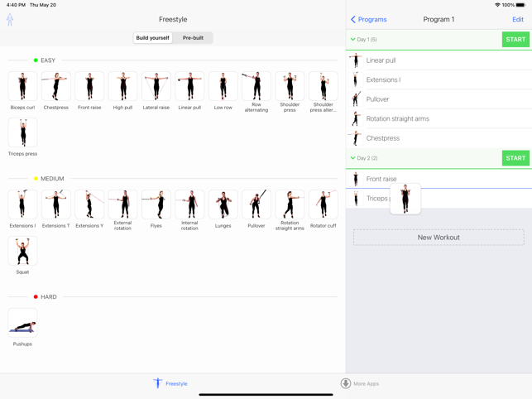This screenshot has height=399, width=532.
Task: Start the Day 1 workout
Action: 515,40
